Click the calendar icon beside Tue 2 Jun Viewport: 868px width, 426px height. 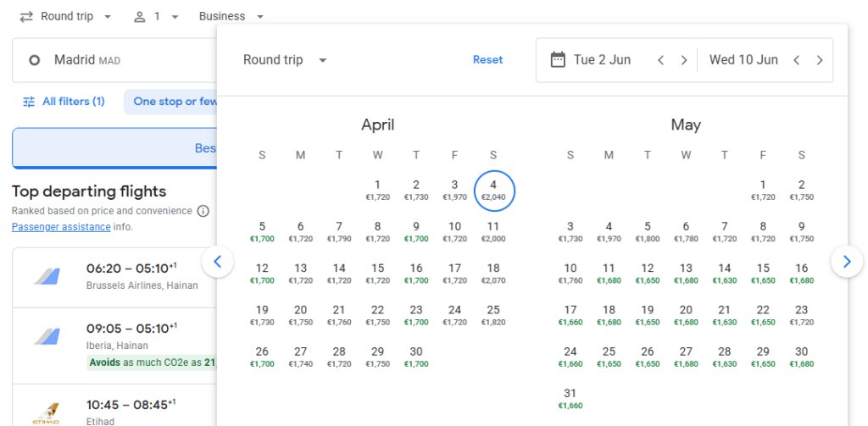pyautogui.click(x=558, y=60)
